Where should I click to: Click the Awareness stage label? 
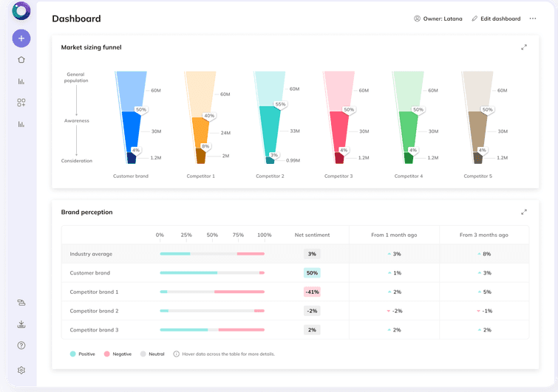pyautogui.click(x=77, y=121)
